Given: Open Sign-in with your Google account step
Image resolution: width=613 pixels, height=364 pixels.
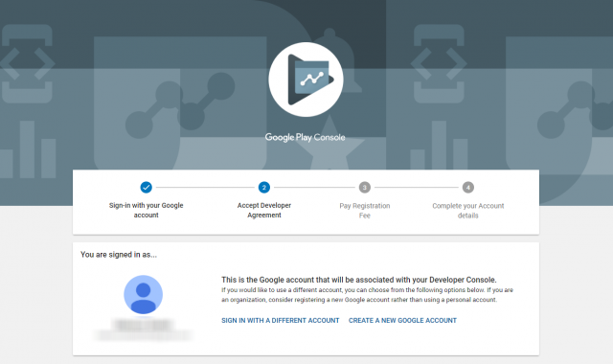Looking at the screenshot, I should (x=146, y=210).
